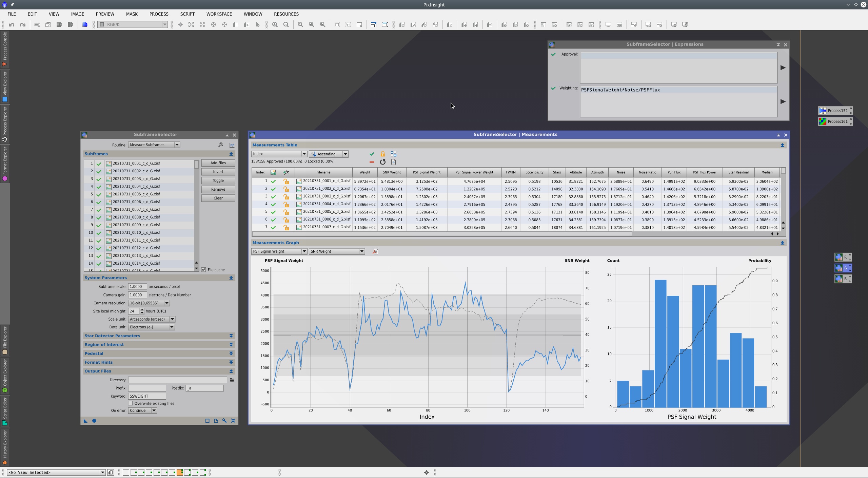
Task: Click the measurements graph icon in SubframeSelector
Action: 232,145
